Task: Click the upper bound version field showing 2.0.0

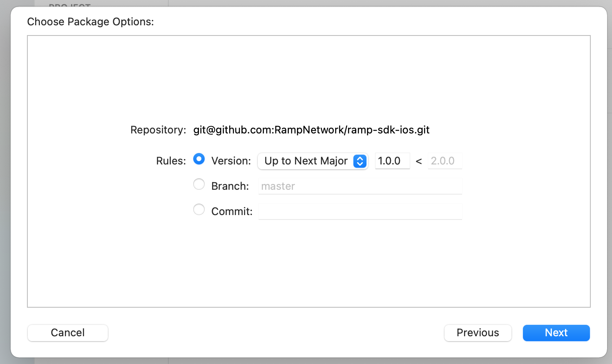Action: 445,161
